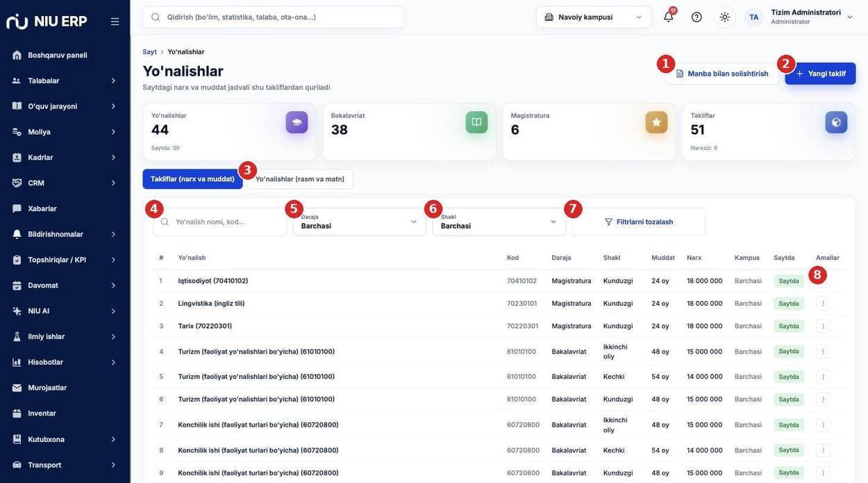Expand the CRM sidebar section
This screenshot has height=483, width=868.
[65, 183]
